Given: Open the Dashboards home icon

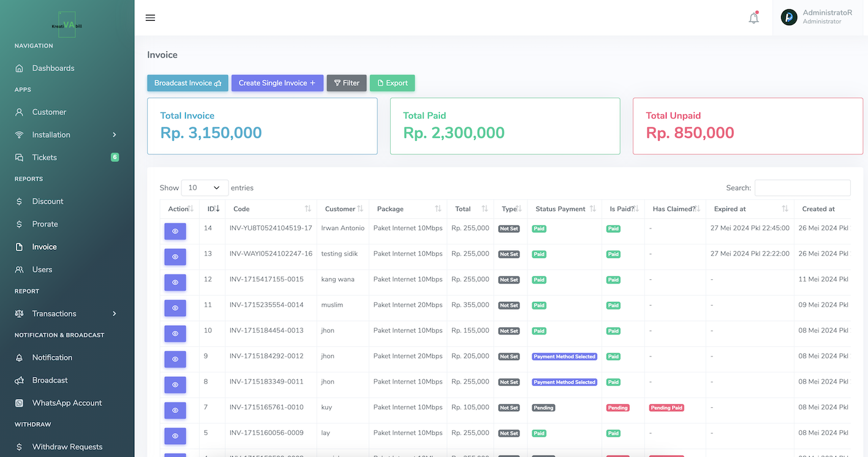Looking at the screenshot, I should 20,68.
